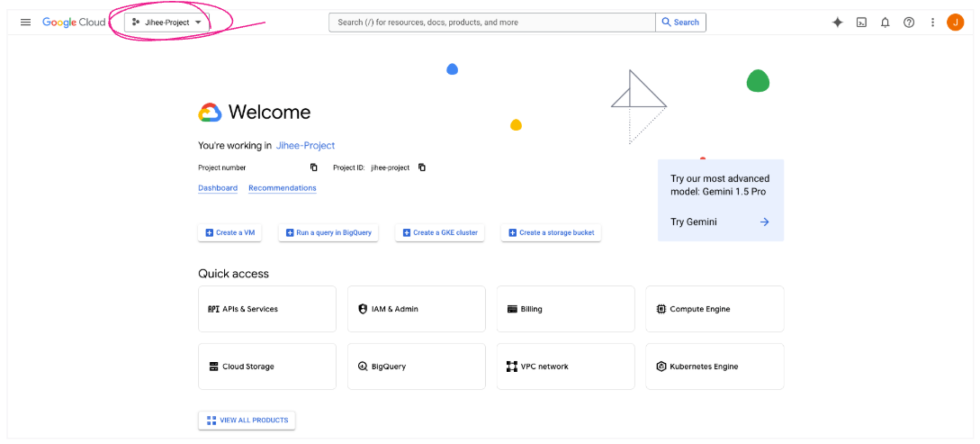The width and height of the screenshot is (980, 444).
Task: Copy the project number
Action: tap(314, 168)
